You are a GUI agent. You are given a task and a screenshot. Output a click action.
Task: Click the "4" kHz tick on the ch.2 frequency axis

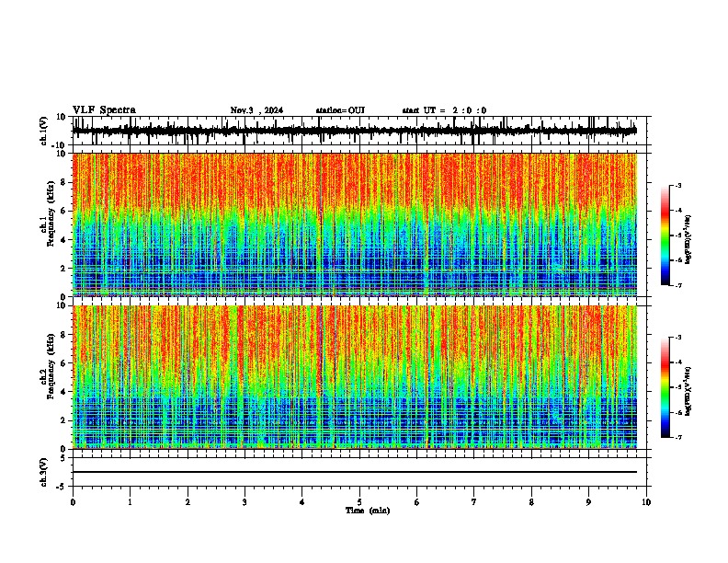pos(63,392)
